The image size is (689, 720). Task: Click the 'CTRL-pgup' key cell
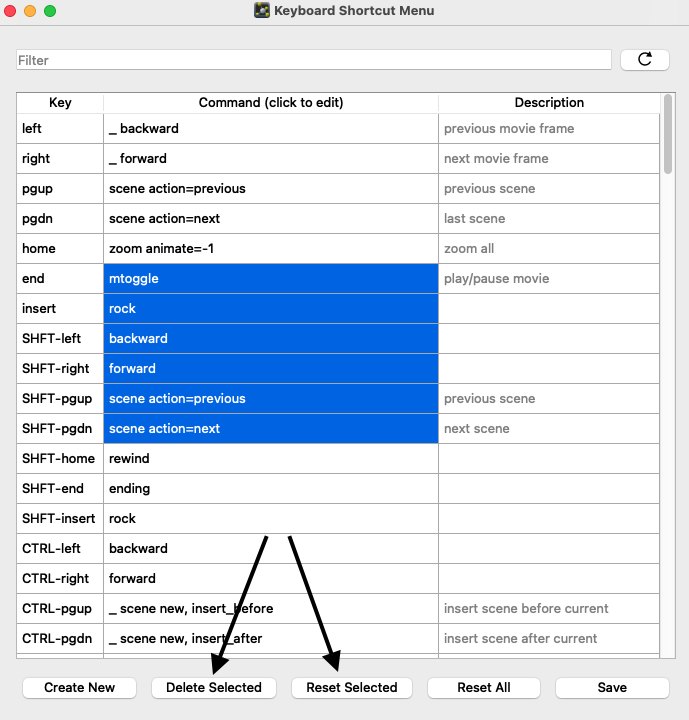point(60,608)
